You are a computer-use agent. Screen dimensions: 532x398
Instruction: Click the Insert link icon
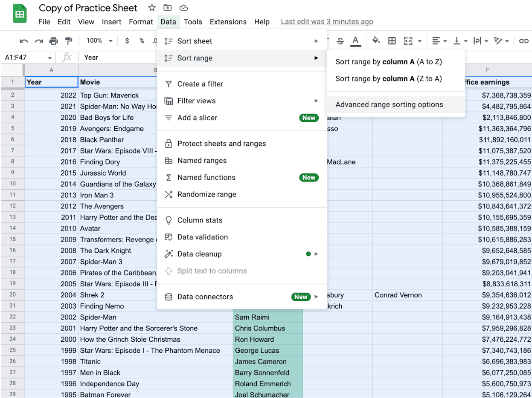(524, 41)
